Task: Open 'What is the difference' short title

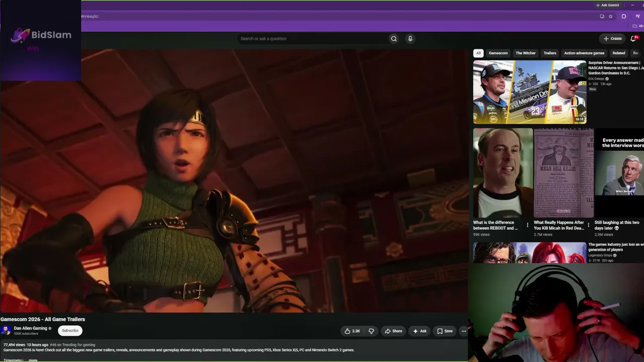Action: (x=496, y=225)
